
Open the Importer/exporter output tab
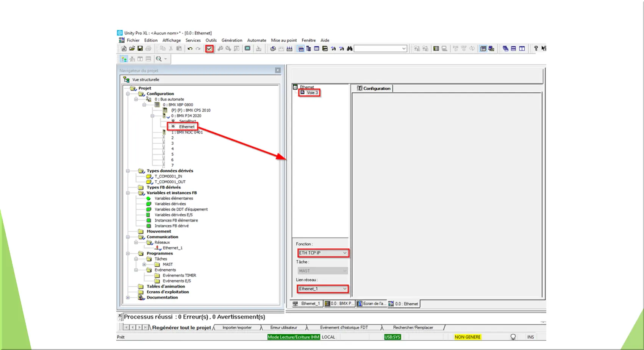coord(237,327)
